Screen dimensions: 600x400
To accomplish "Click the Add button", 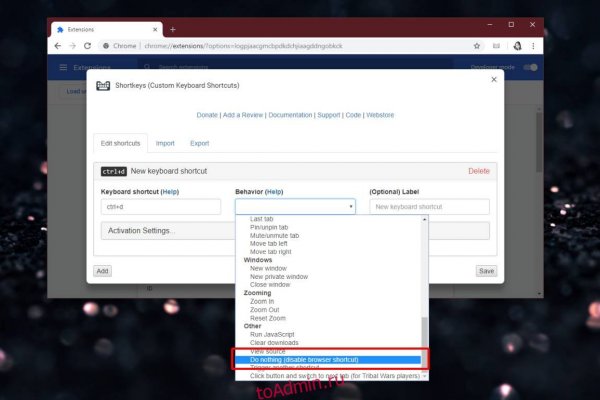I will click(x=102, y=271).
